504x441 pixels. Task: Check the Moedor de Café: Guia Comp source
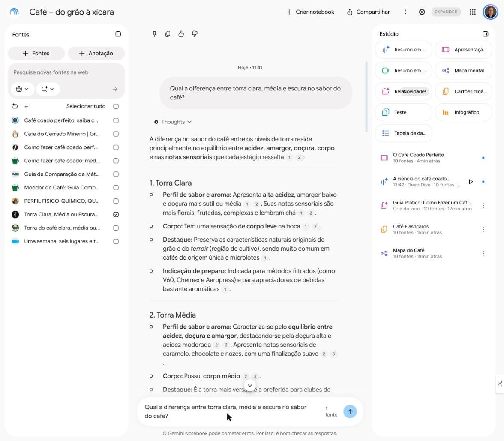[x=116, y=187]
